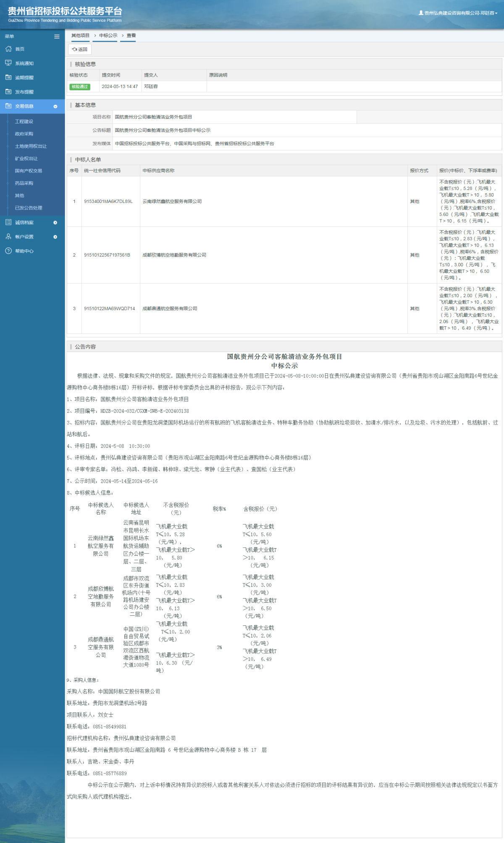Click the 公告标题 field value
This screenshot has height=843, width=504.
(x=163, y=130)
